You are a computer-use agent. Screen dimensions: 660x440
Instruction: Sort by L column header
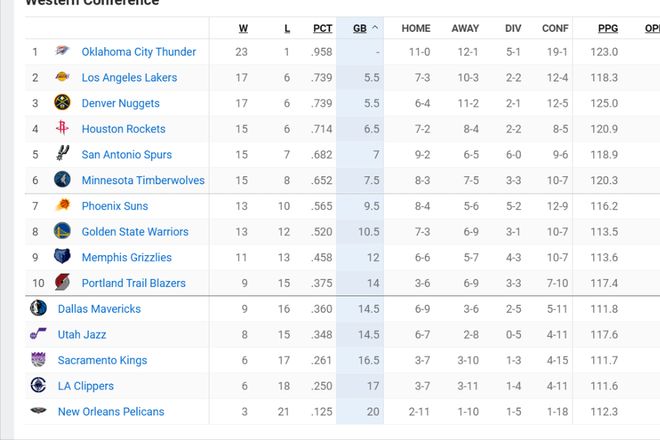tap(286, 29)
